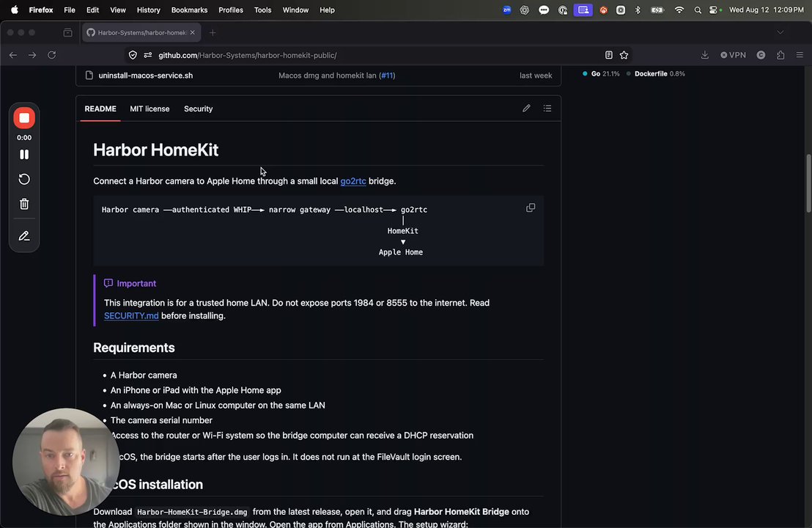Pause the recording
The image size is (812, 528).
(x=24, y=155)
